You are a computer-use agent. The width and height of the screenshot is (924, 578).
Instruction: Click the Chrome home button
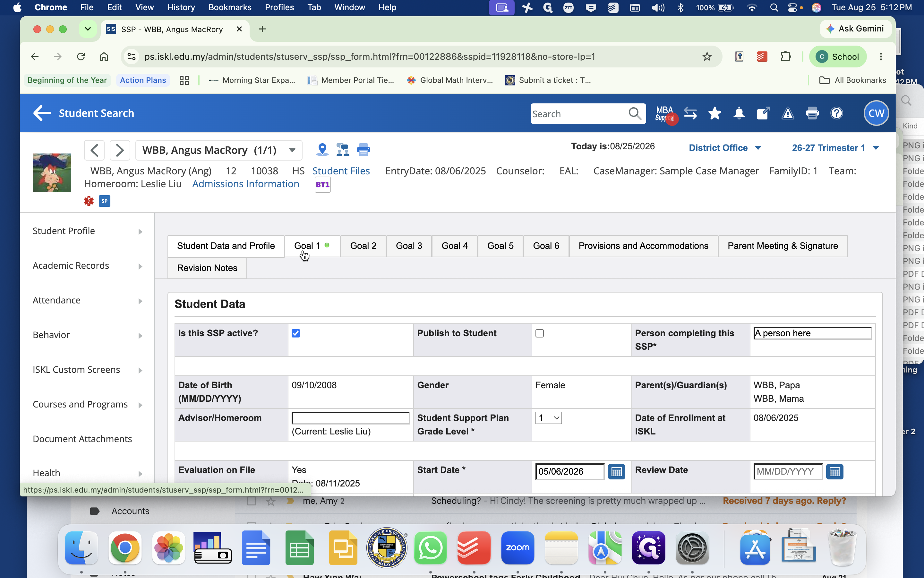click(104, 57)
